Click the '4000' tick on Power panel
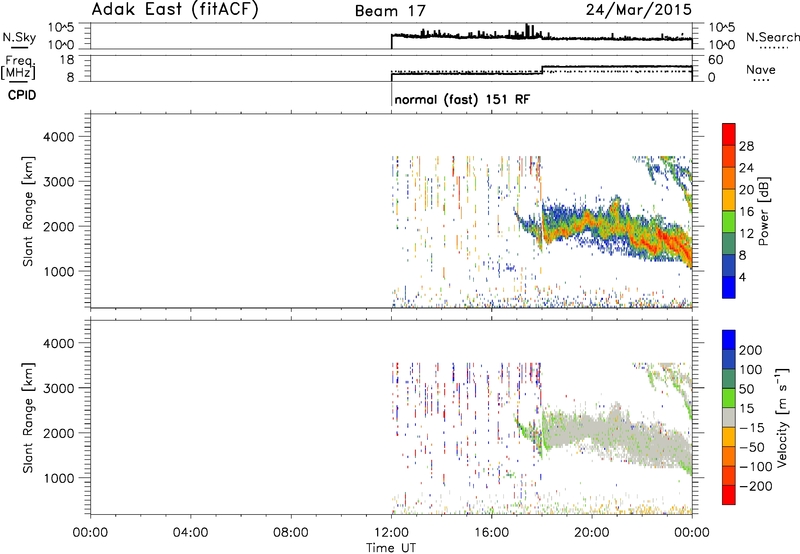The width and height of the screenshot is (800, 554). pos(59,137)
